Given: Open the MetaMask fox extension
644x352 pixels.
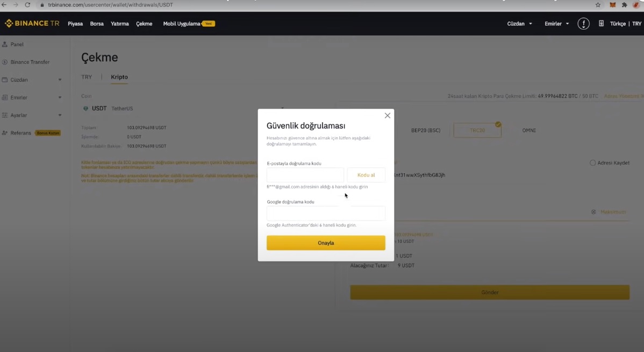Looking at the screenshot, I should click(x=612, y=5).
